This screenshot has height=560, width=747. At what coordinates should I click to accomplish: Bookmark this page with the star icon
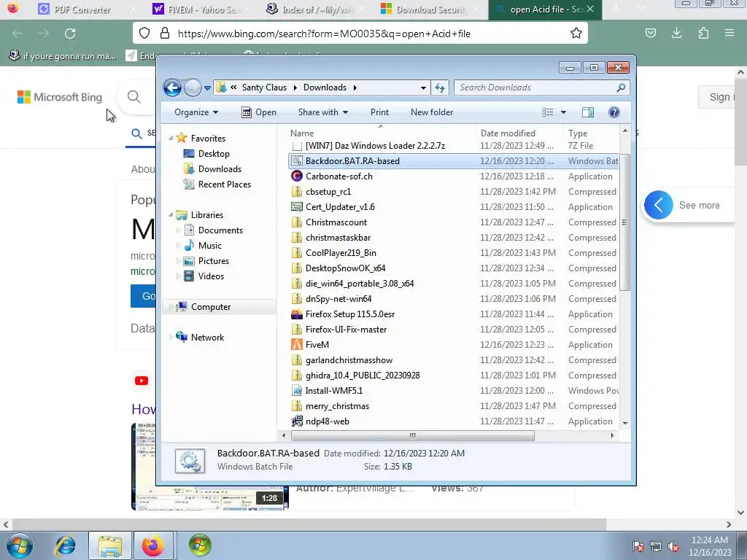(576, 34)
